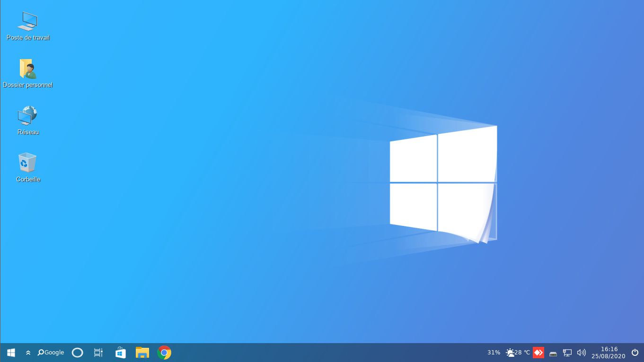Click the removable drive tray icon

point(553,353)
